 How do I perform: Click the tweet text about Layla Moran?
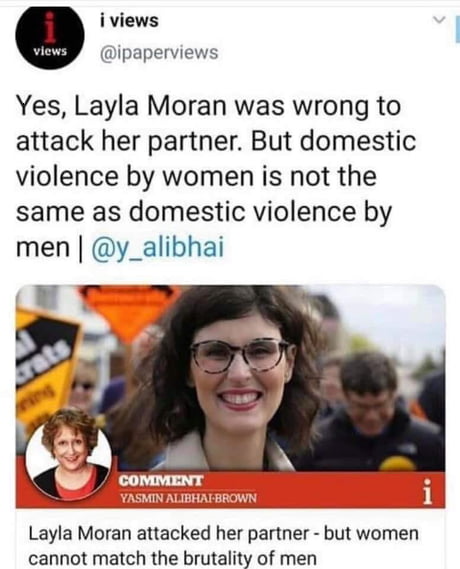[x=216, y=176]
